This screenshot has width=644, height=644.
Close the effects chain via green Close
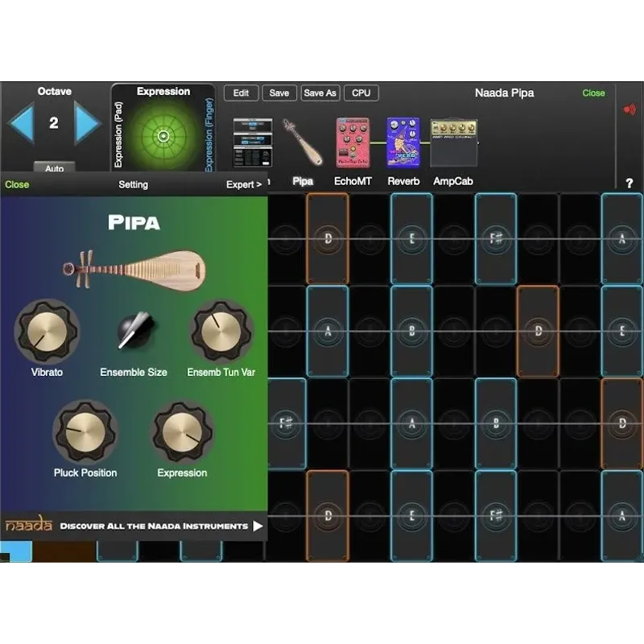pos(593,93)
